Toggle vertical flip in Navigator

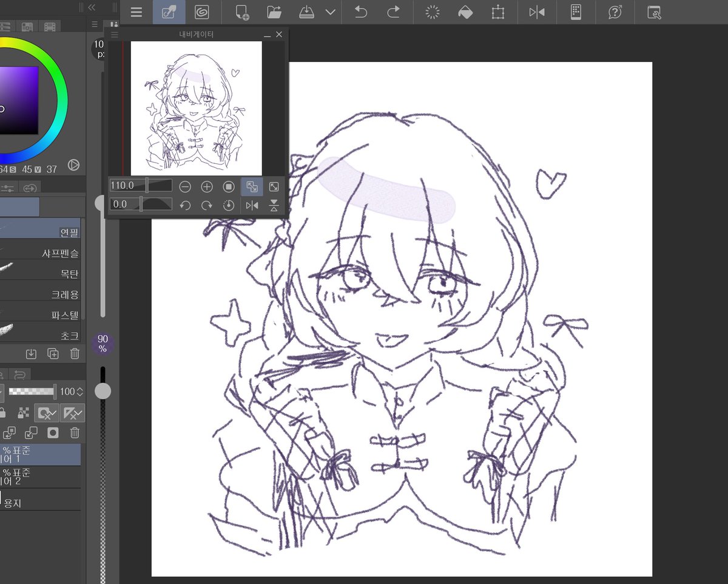pos(274,205)
